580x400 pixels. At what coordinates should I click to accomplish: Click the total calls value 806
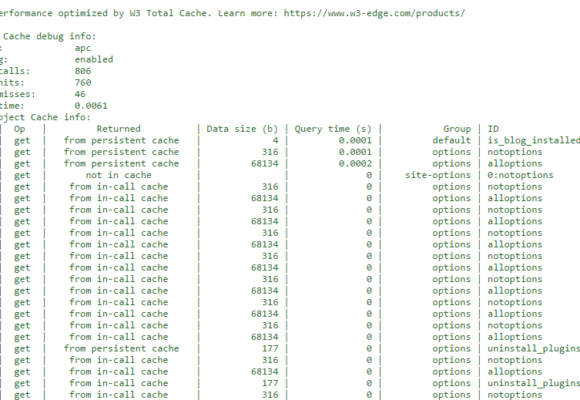pyautogui.click(x=83, y=71)
